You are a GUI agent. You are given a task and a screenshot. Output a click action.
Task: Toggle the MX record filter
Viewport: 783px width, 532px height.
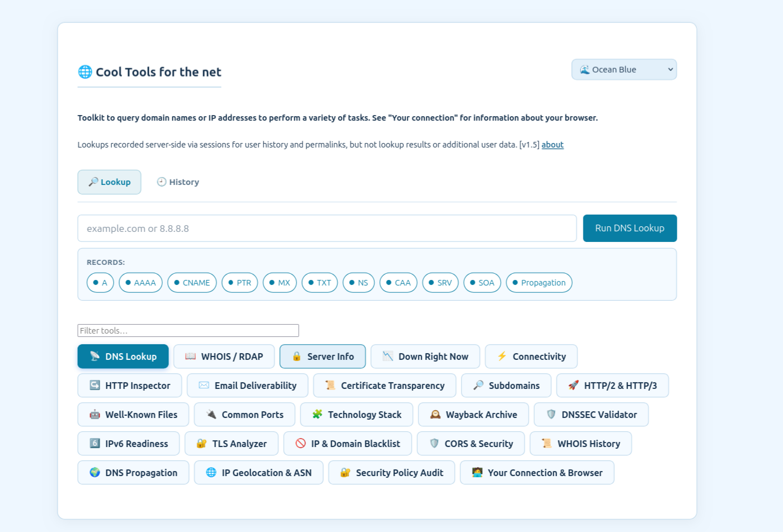click(280, 283)
